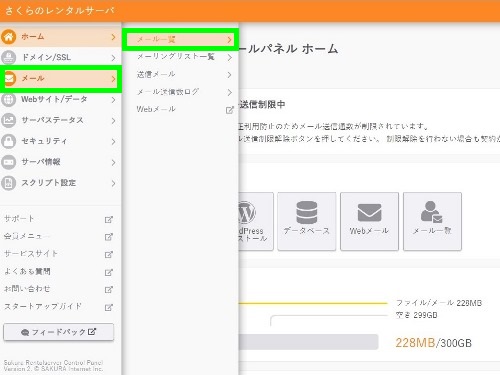Screen dimensions: 500x375
Task: Click chevron beside メーリングリスト一覧
Action: point(229,58)
